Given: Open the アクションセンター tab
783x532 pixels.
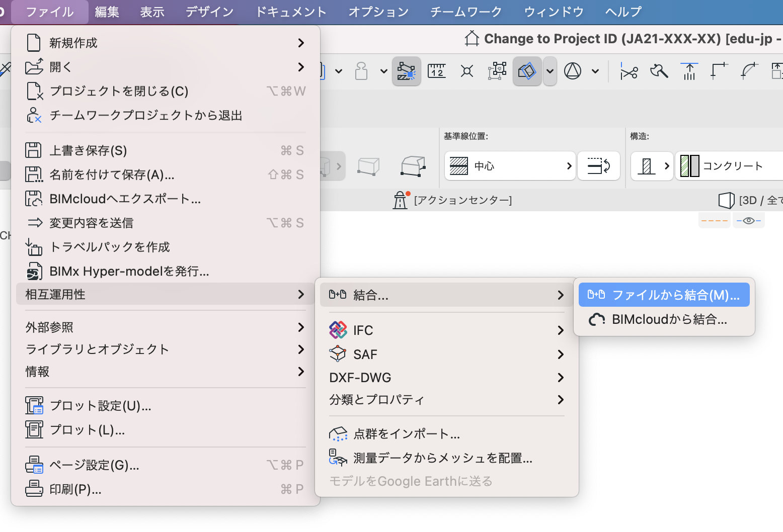Looking at the screenshot, I should click(x=453, y=200).
